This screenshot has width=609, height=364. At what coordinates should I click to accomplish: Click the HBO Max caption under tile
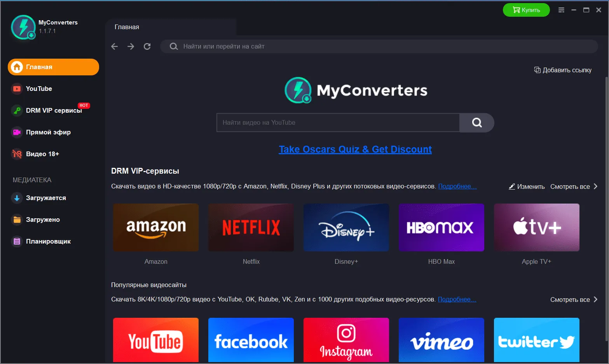point(441,261)
